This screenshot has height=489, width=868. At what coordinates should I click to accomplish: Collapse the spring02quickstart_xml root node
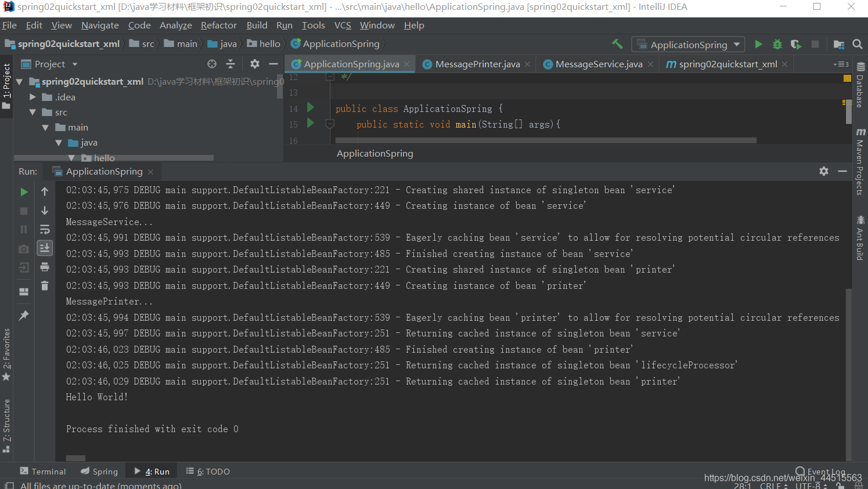click(19, 82)
